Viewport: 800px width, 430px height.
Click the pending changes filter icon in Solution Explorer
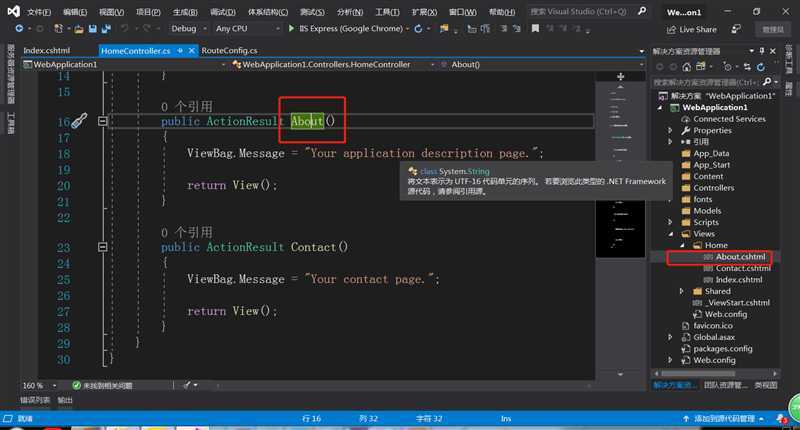point(728,67)
